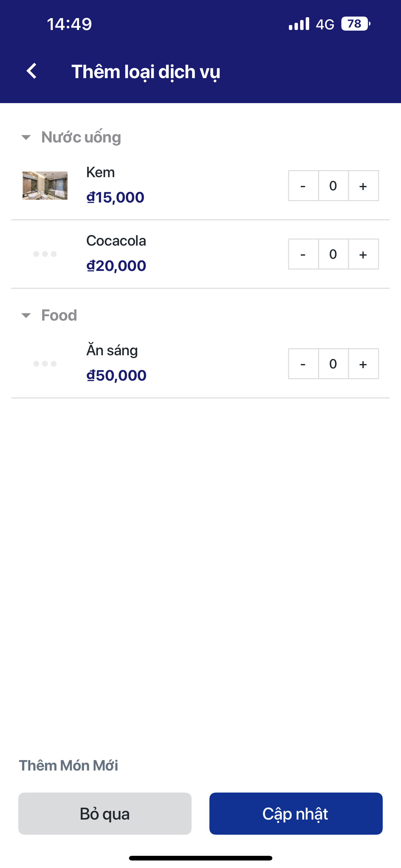Collapse the Nước uống category

26,137
